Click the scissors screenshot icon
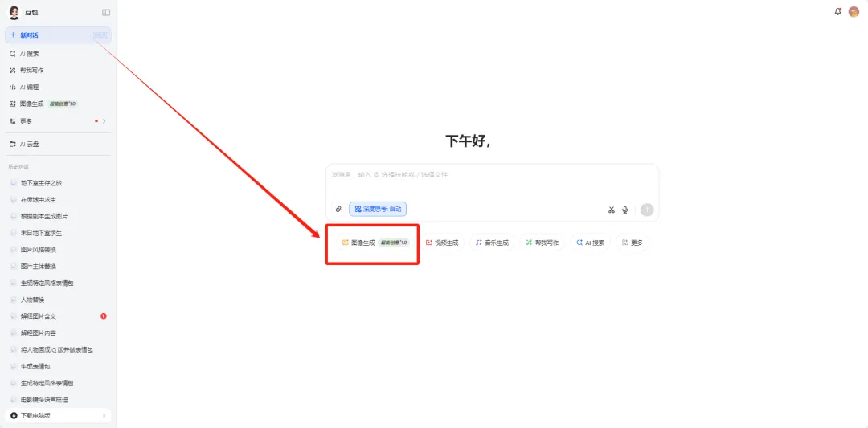The width and height of the screenshot is (868, 428). 611,210
